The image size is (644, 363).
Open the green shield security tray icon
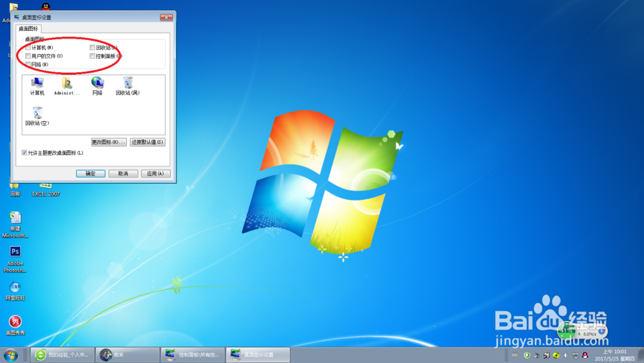click(527, 355)
